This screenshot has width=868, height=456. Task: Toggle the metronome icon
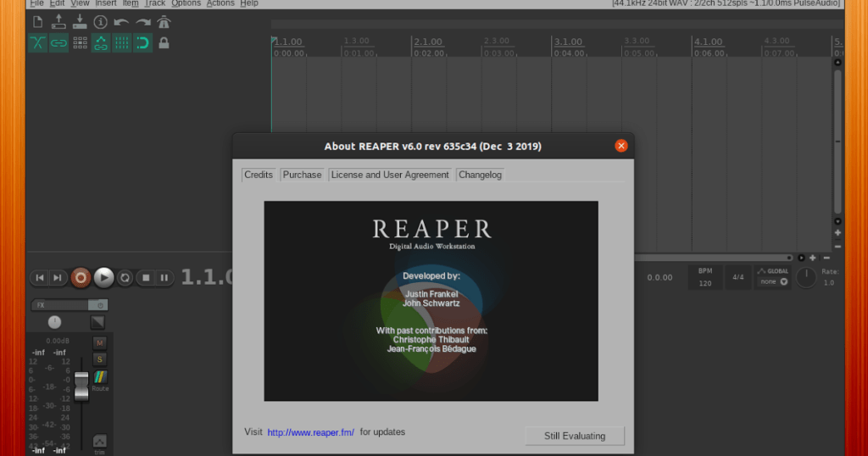point(164,22)
